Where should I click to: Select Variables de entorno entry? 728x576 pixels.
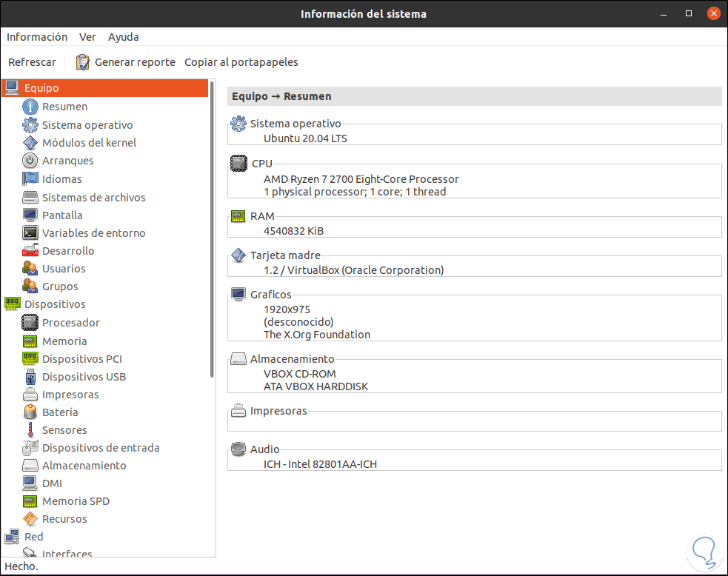coord(93,233)
